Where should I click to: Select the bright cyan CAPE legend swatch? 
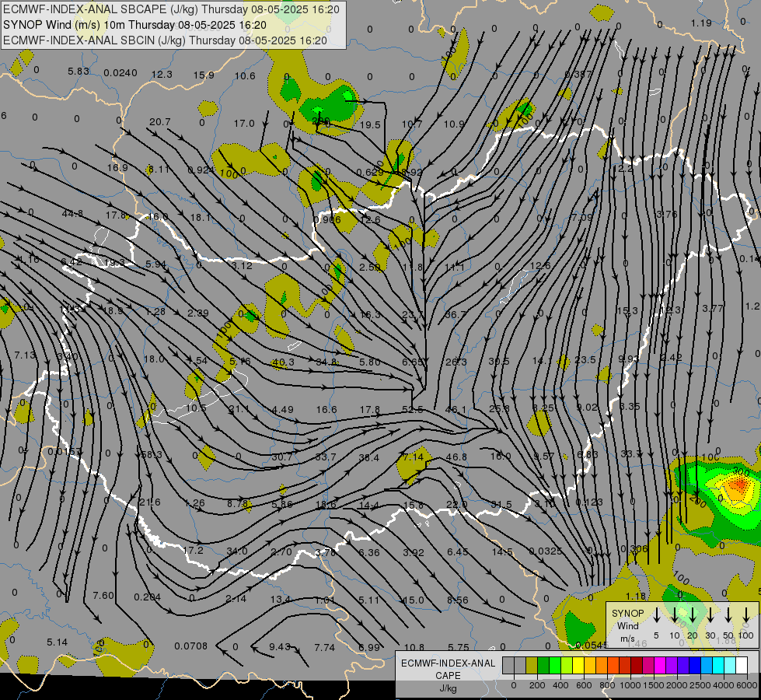(x=718, y=665)
